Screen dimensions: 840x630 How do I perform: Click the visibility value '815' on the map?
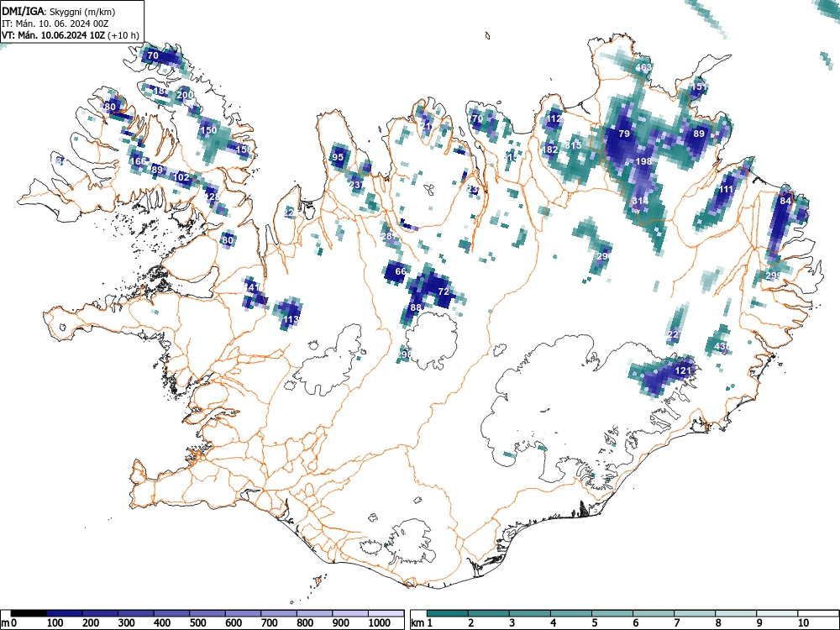pos(573,145)
